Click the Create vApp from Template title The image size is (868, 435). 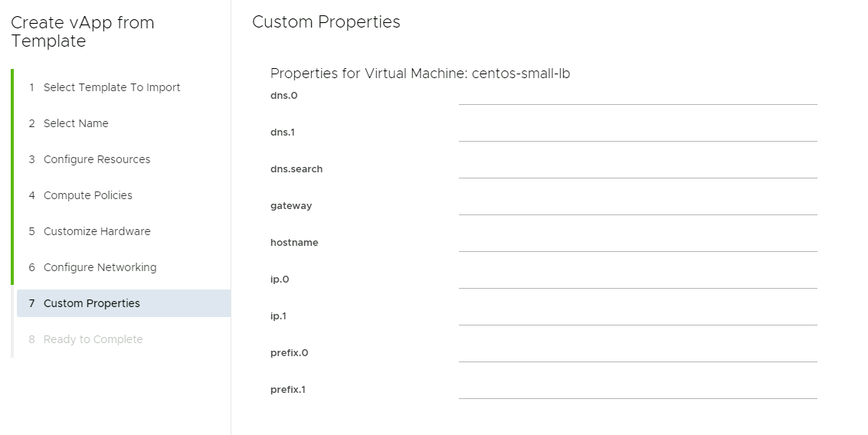tap(83, 32)
